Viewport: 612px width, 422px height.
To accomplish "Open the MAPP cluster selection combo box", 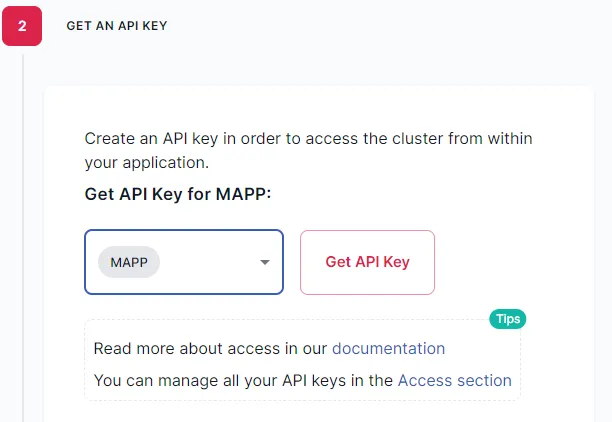I will coord(184,262).
